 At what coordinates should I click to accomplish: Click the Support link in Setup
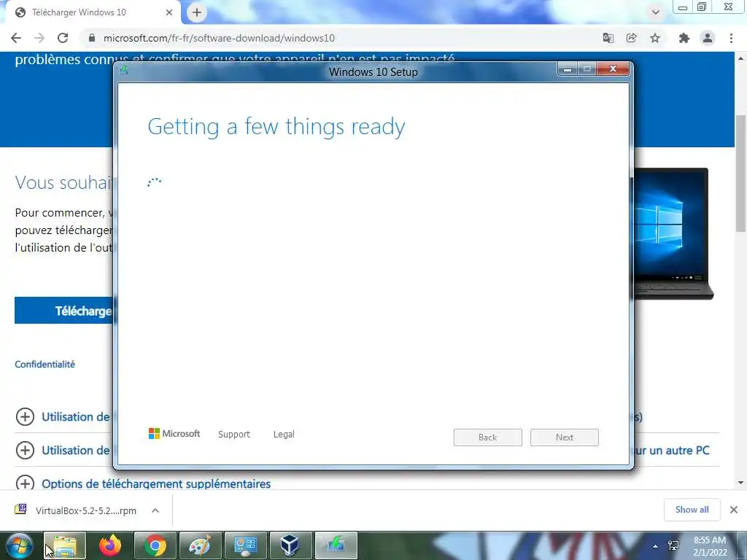coord(234,435)
